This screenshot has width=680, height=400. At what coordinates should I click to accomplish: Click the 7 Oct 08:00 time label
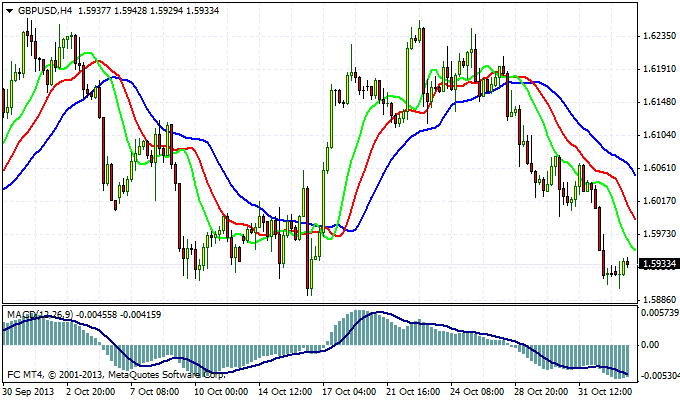coord(155,392)
